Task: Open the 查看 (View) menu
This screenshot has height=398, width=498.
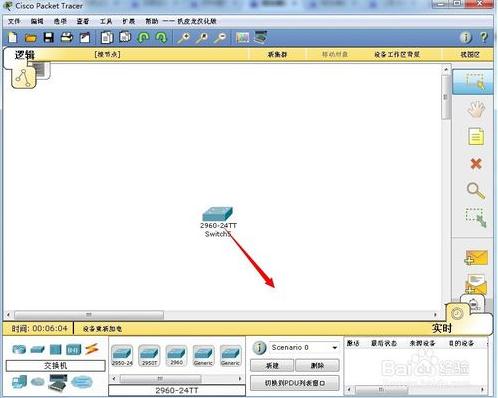Action: coord(83,21)
